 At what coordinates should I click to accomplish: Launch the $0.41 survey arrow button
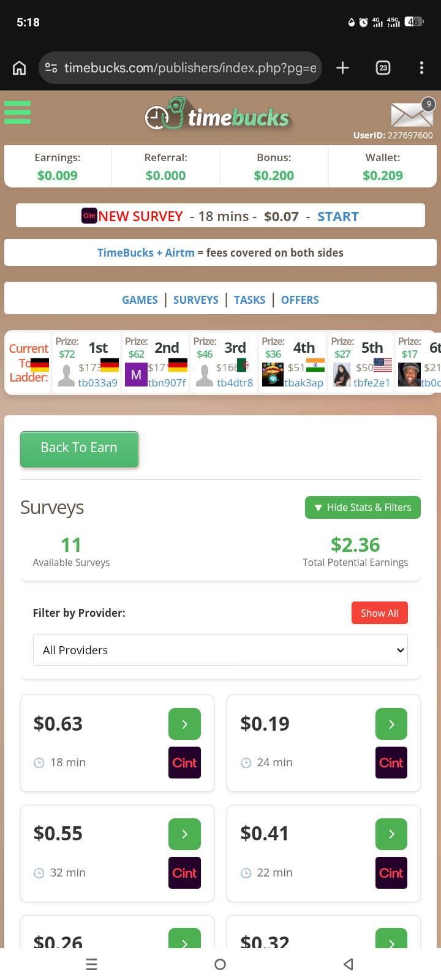[391, 834]
